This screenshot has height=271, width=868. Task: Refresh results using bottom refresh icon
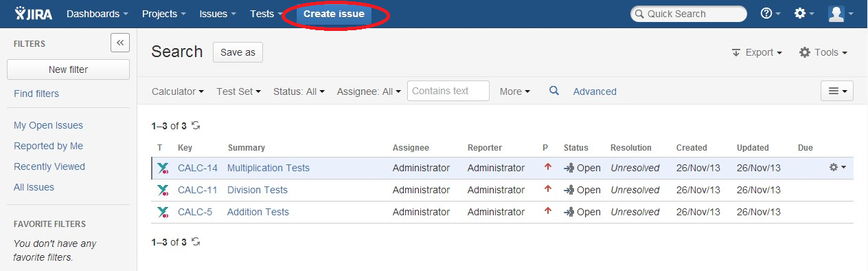point(196,241)
